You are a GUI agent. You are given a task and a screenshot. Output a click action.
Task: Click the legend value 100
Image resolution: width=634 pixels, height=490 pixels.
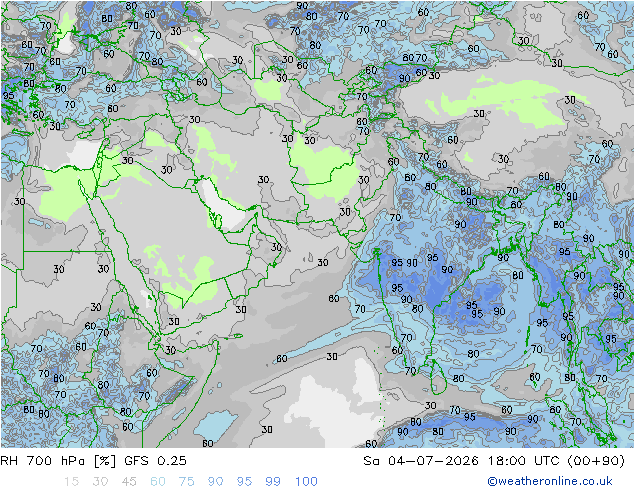point(306,482)
